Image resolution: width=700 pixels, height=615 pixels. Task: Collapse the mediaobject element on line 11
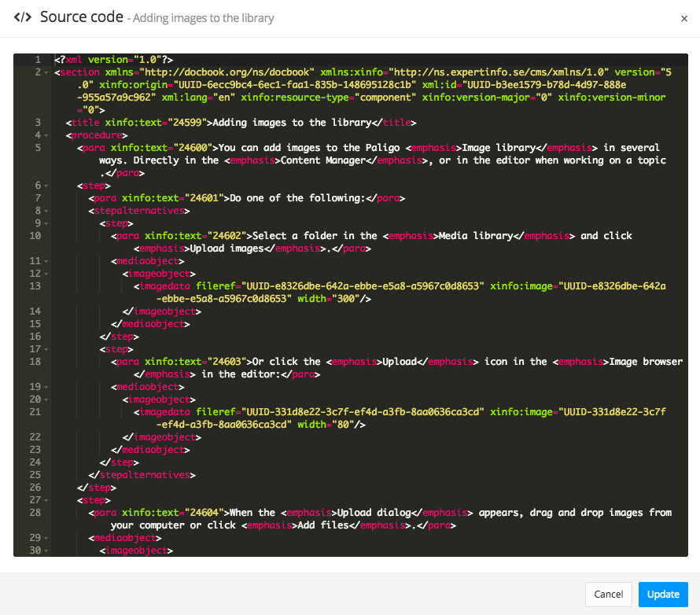[46, 260]
